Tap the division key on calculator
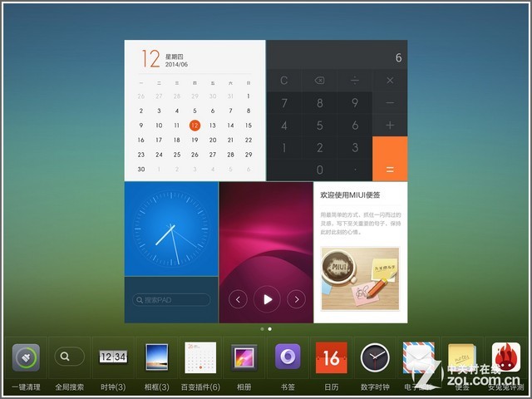 tap(355, 81)
